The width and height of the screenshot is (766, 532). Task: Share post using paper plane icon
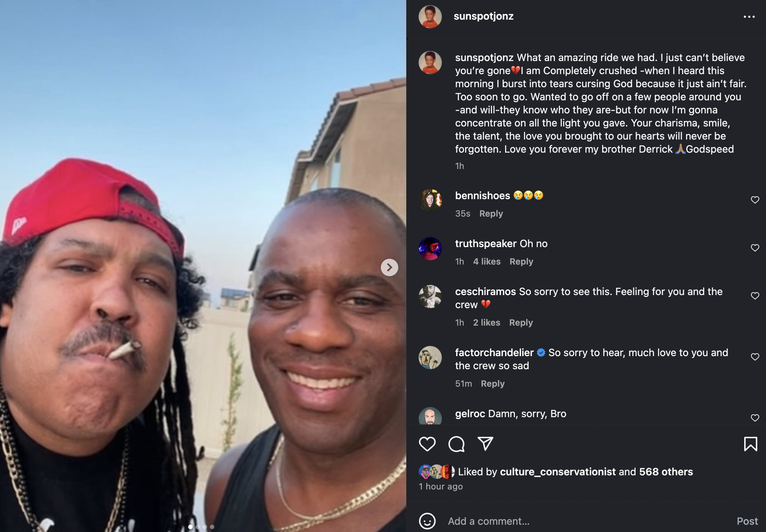(485, 444)
